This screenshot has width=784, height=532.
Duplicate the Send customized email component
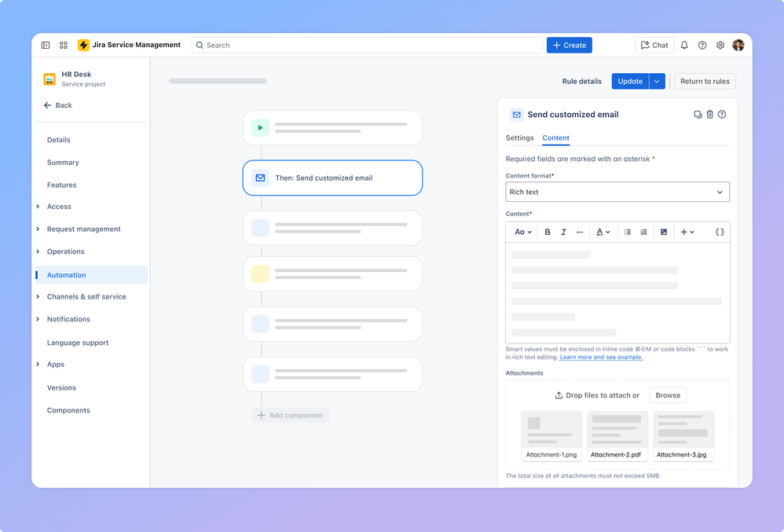(698, 115)
